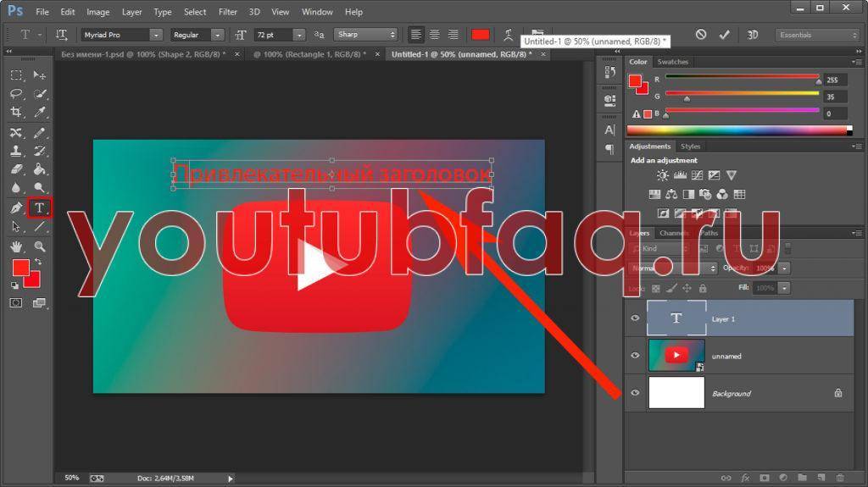Commit text edits with checkmark icon
This screenshot has height=487, width=868.
pyautogui.click(x=724, y=35)
